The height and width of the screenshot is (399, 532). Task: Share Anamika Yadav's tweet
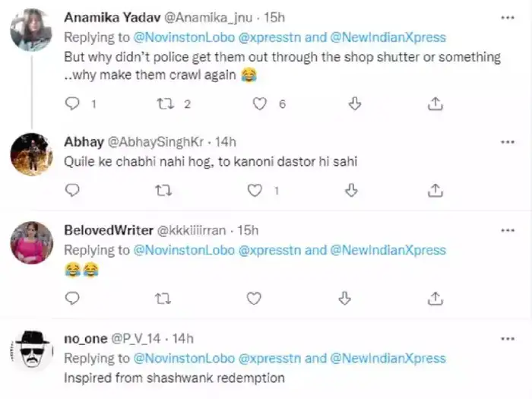click(x=435, y=103)
